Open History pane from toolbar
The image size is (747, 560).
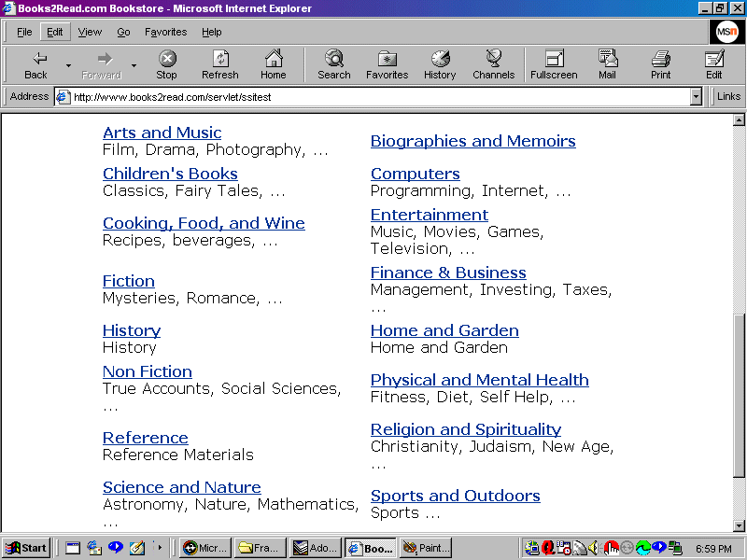440,64
